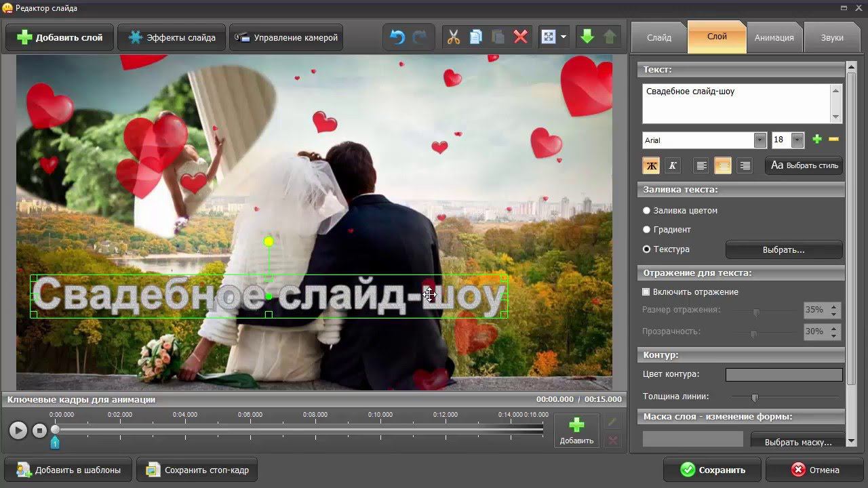Click the 'Цвет контура' color swatch

[x=784, y=374]
